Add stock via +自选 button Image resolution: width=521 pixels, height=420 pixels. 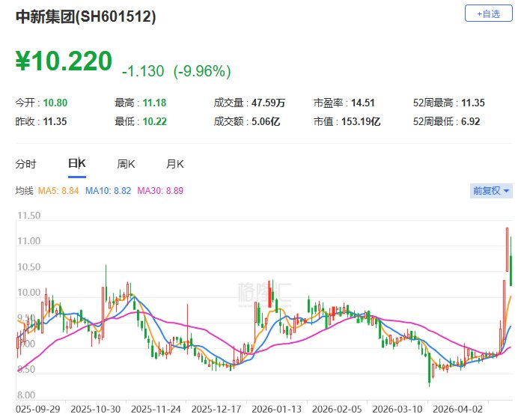point(488,13)
